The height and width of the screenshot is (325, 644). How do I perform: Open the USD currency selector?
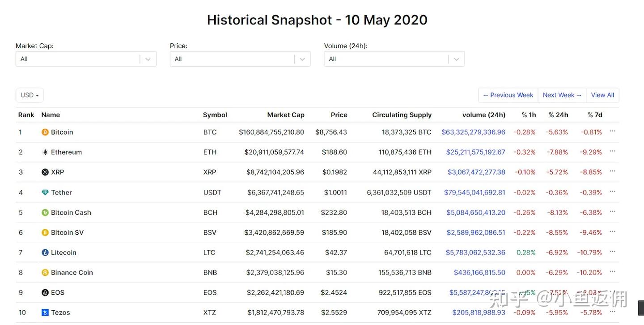click(30, 95)
